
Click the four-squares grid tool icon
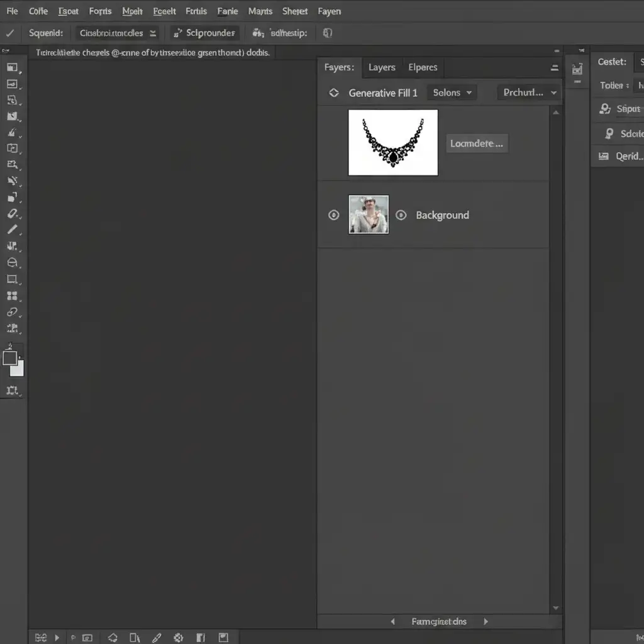point(12,296)
